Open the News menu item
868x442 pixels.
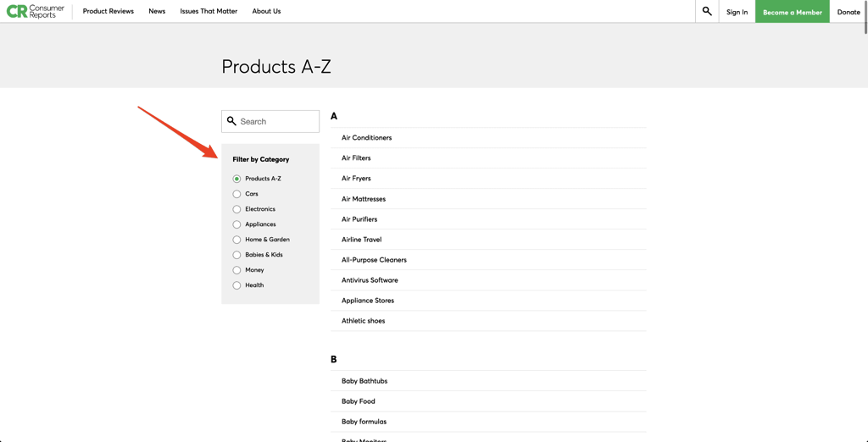(x=157, y=11)
